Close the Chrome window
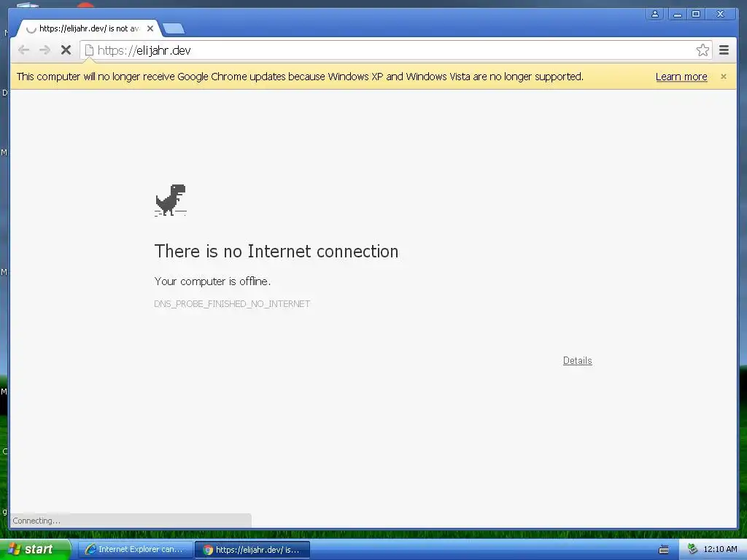Image resolution: width=747 pixels, height=560 pixels. click(x=720, y=14)
